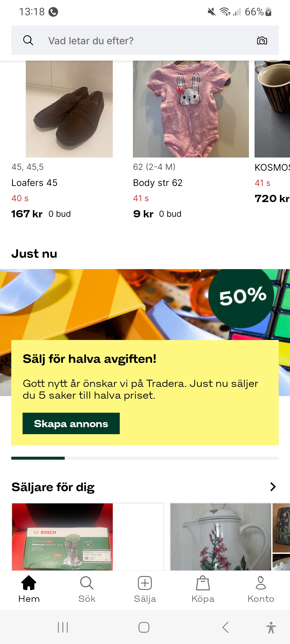Image resolution: width=290 pixels, height=644 pixels.
Task: Open KOSMOS mug listing
Action: 272,109
